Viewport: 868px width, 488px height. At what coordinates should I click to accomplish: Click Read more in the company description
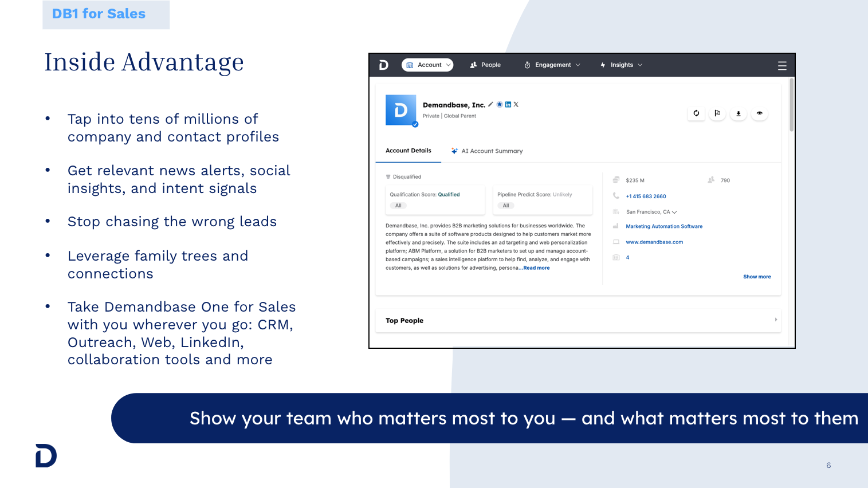click(536, 268)
